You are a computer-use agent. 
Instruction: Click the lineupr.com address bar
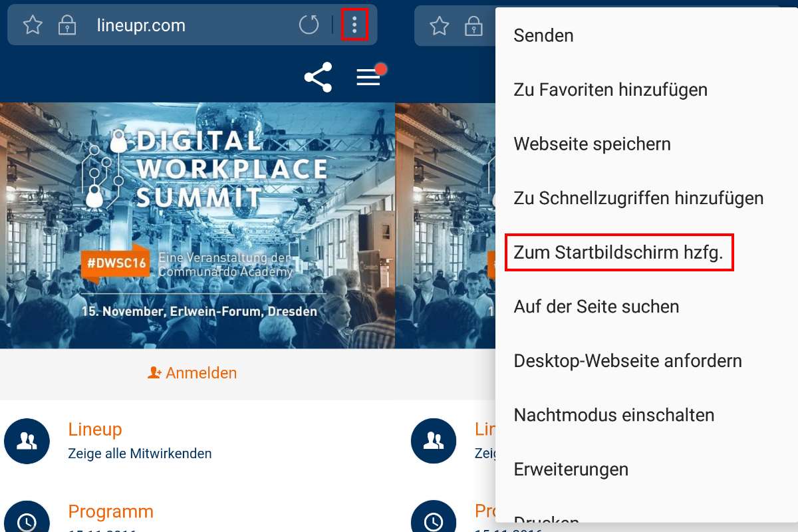[x=142, y=25]
